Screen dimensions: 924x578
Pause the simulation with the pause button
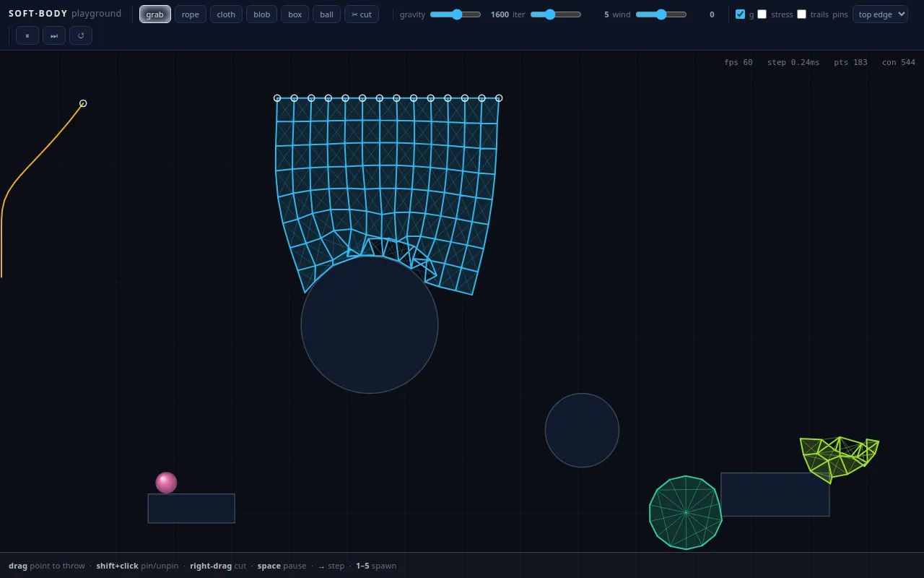click(x=27, y=35)
